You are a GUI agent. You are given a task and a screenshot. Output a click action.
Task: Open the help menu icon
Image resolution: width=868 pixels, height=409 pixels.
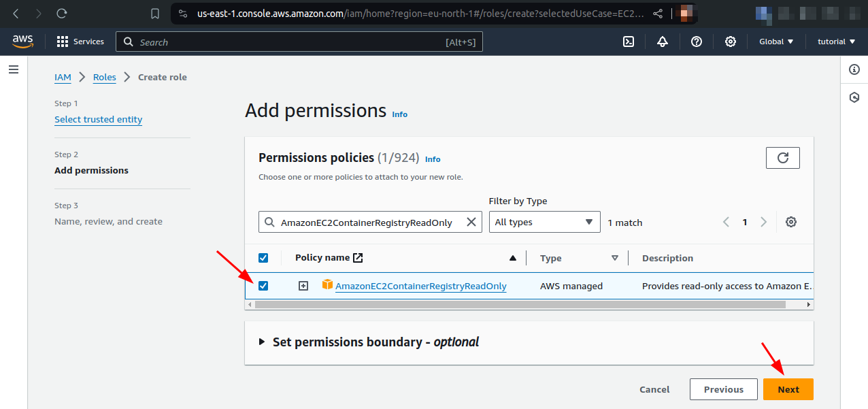[696, 42]
